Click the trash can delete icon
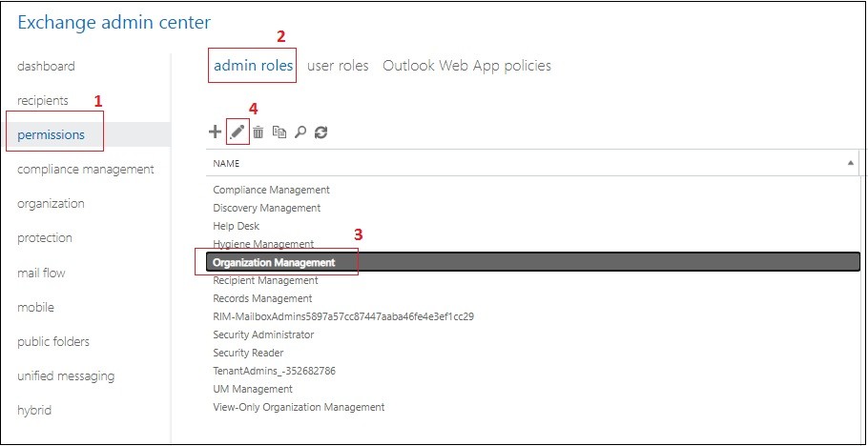 tap(258, 132)
